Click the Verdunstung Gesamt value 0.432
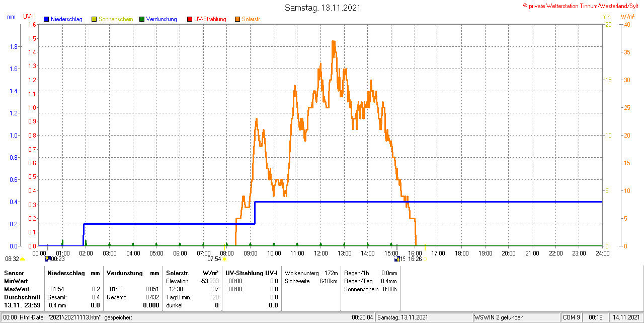The height and width of the screenshot is (323, 644). coord(151,297)
